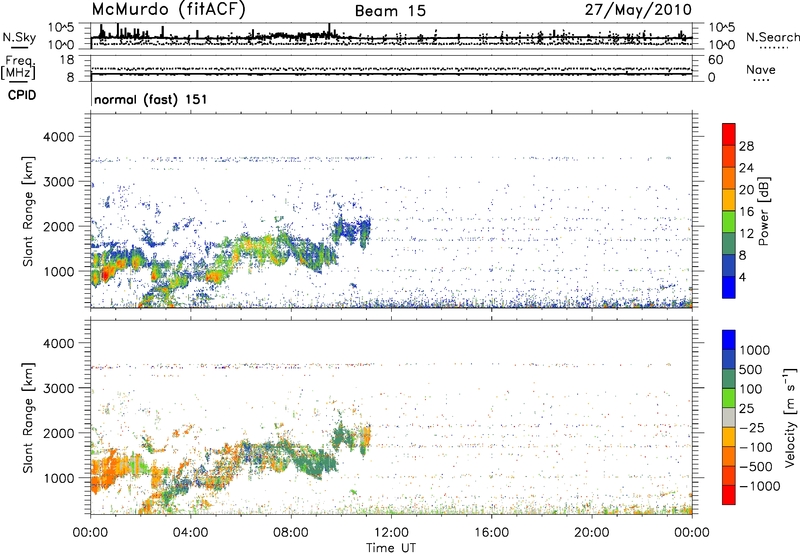Pick the red top segment of power colorbar

pos(729,134)
